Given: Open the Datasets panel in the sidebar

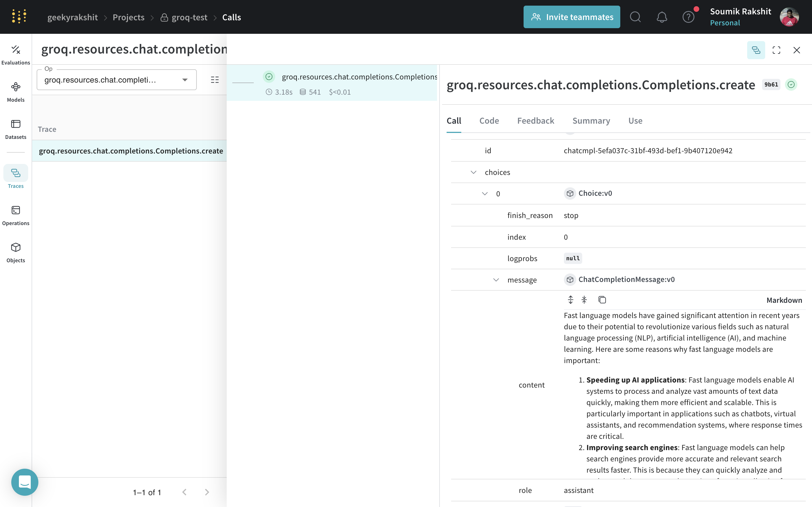Looking at the screenshot, I should tap(16, 127).
